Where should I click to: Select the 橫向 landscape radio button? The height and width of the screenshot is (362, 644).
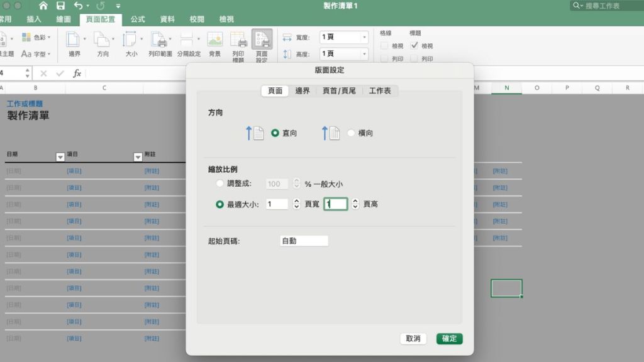coord(351,133)
